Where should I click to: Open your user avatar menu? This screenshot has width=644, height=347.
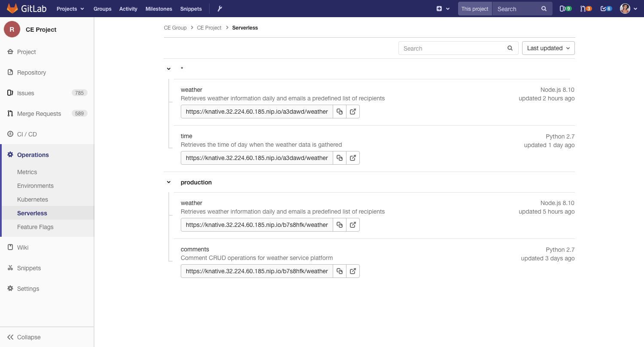625,8
